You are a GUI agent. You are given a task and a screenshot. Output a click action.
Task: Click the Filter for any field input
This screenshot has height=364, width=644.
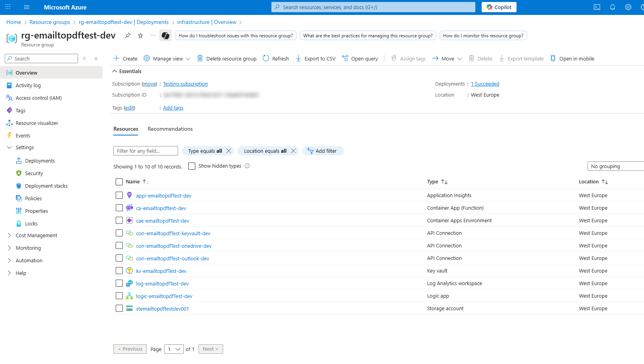tap(146, 151)
